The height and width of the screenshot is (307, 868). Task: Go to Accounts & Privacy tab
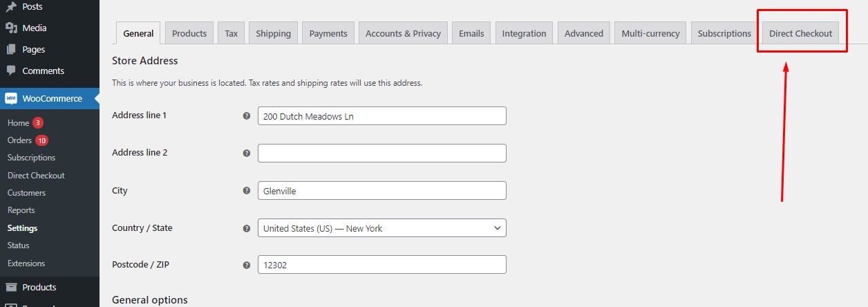click(403, 33)
